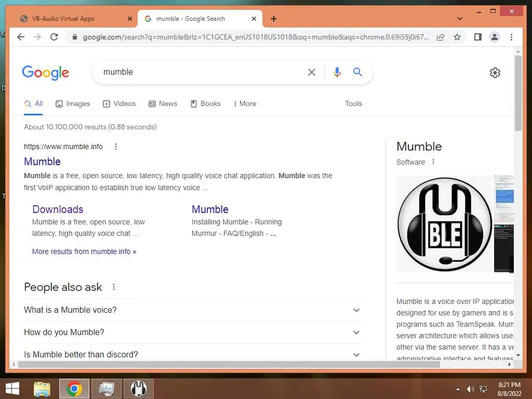
Task: Open the Mumble logo image
Action: click(445, 224)
